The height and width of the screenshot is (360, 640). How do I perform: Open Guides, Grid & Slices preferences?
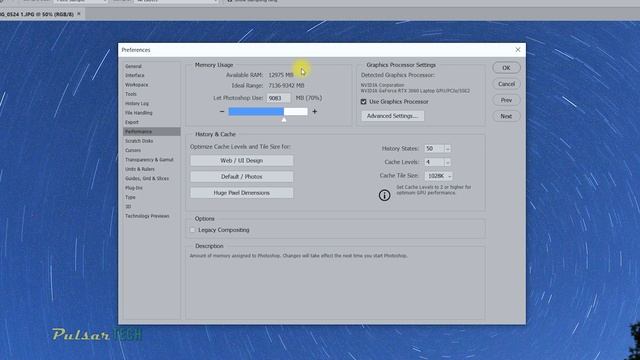(x=147, y=178)
